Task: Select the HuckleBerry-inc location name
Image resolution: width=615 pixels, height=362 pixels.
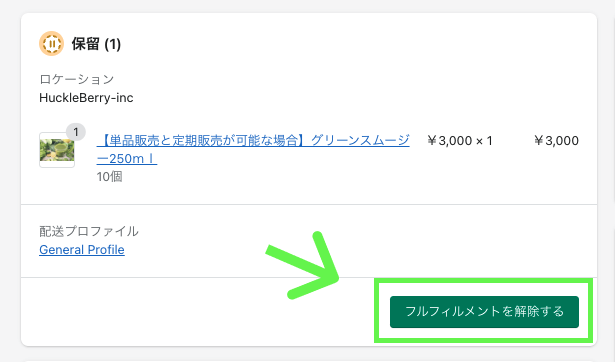Action: [x=86, y=98]
